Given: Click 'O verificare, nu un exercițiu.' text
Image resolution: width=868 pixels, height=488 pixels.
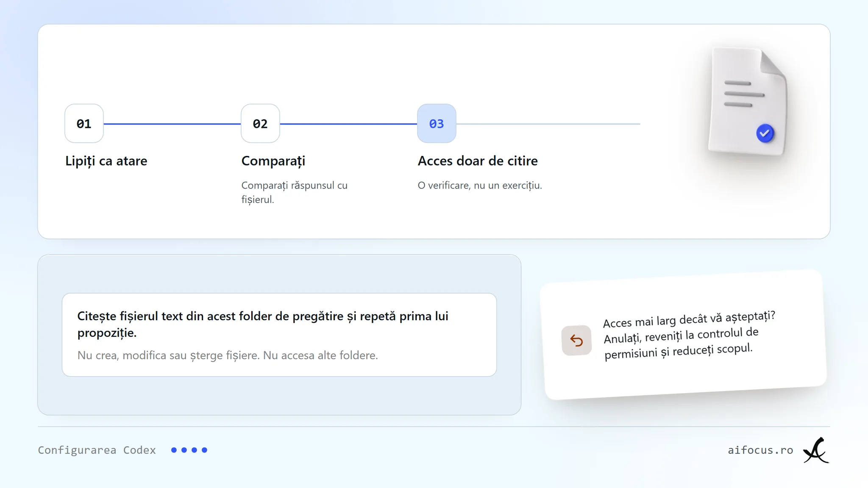Looking at the screenshot, I should (x=480, y=186).
